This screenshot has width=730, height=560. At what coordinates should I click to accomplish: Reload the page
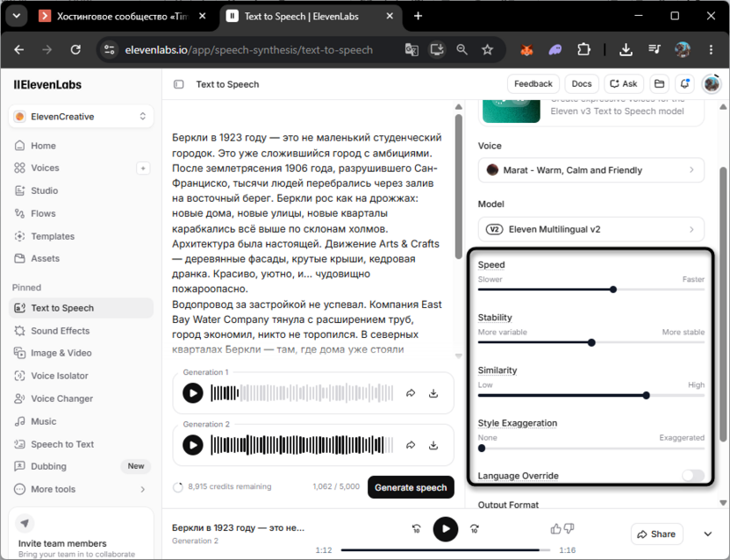[75, 49]
